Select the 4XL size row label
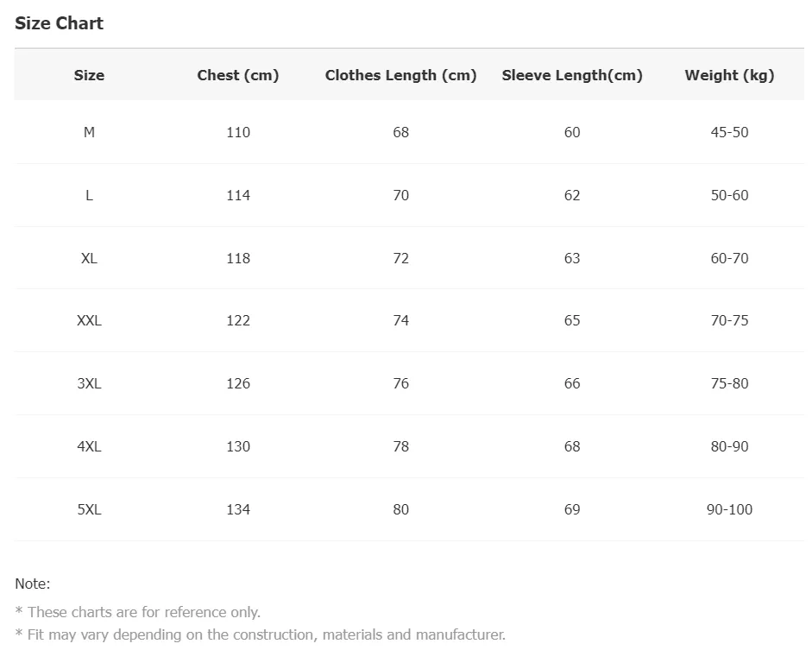This screenshot has width=812, height=669. tap(89, 446)
